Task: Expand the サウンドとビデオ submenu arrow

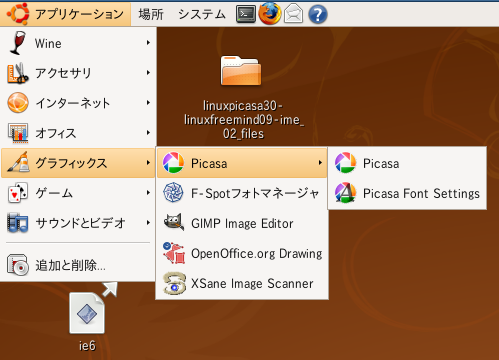Action: point(148,223)
